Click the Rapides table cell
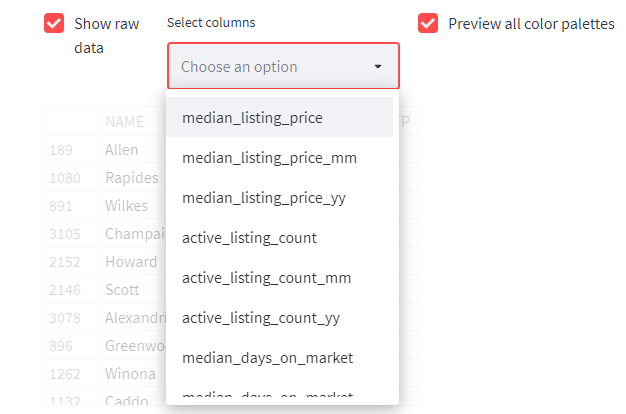626x414 pixels. coord(131,178)
